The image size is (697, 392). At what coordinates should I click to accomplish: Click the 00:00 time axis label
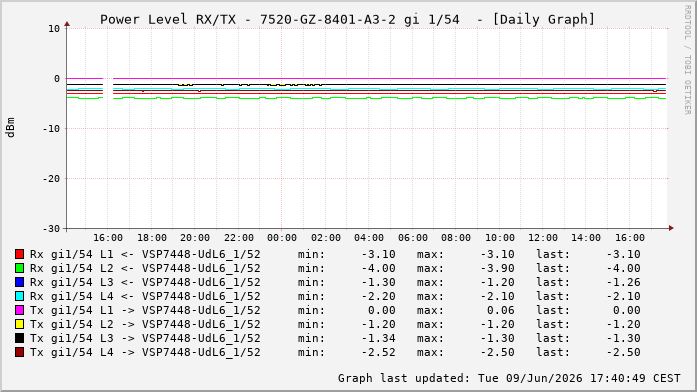282,238
